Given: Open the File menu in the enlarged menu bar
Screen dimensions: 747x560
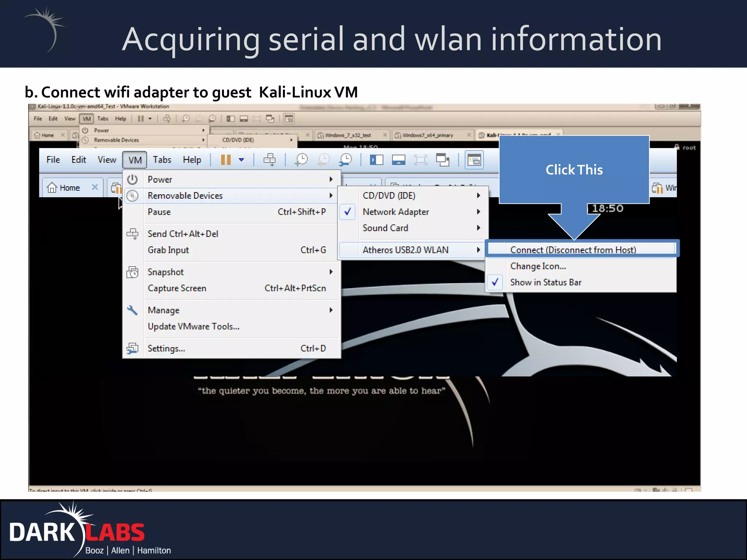Looking at the screenshot, I should 53,160.
